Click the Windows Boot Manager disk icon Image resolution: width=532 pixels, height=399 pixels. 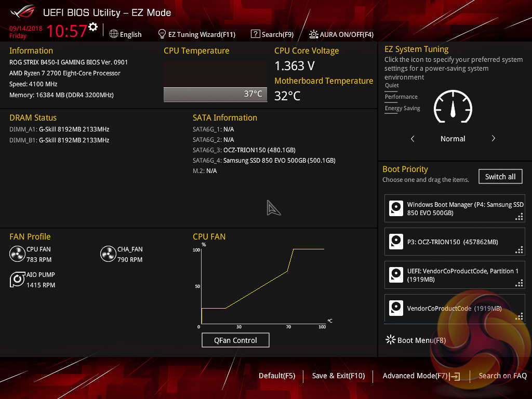coord(396,208)
